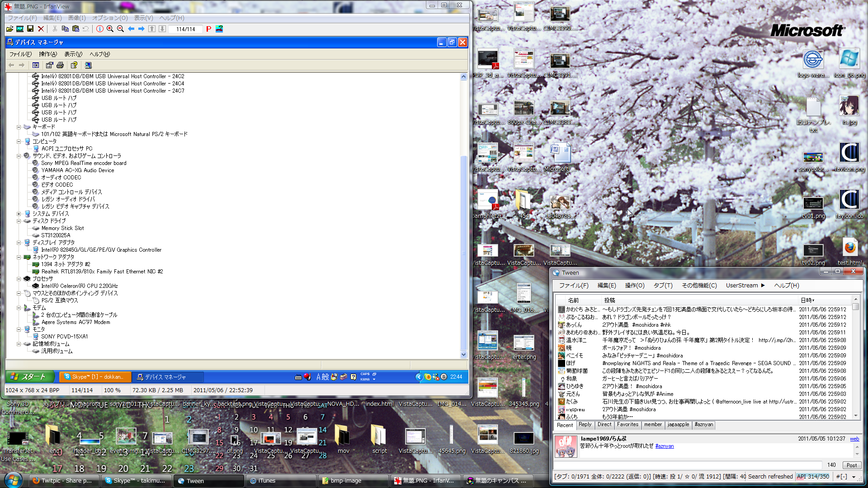The width and height of the screenshot is (868, 488).
Task: Click the Open file icon in IrfanView toolbar
Action: click(x=9, y=29)
